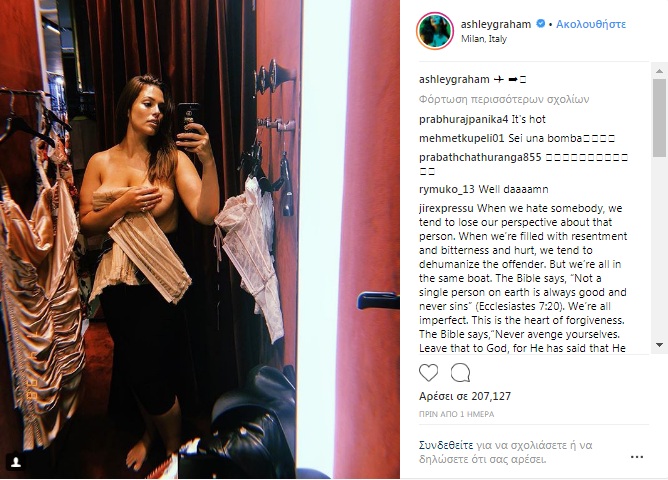The width and height of the screenshot is (668, 480).
Task: Click the blue verified badge
Action: click(540, 24)
